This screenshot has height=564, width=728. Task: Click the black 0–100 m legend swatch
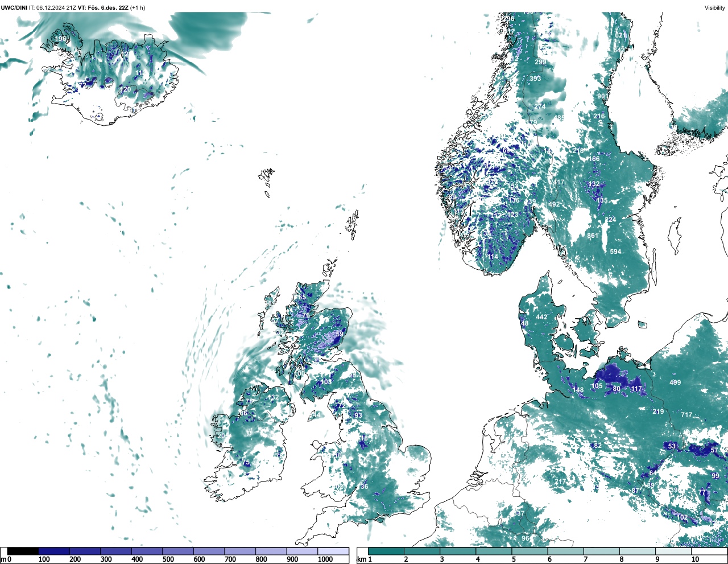23,551
